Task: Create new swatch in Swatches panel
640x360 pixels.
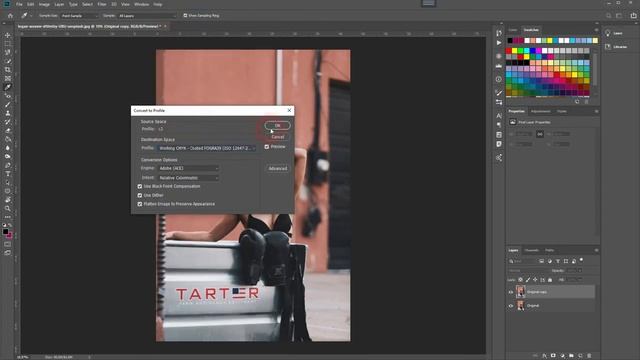Action: [x=577, y=102]
